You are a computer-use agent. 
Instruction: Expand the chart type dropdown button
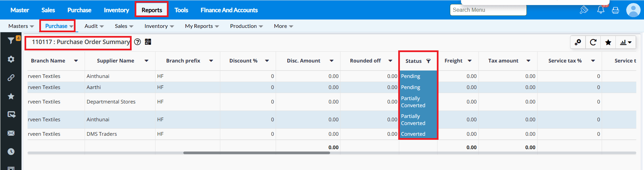[626, 42]
